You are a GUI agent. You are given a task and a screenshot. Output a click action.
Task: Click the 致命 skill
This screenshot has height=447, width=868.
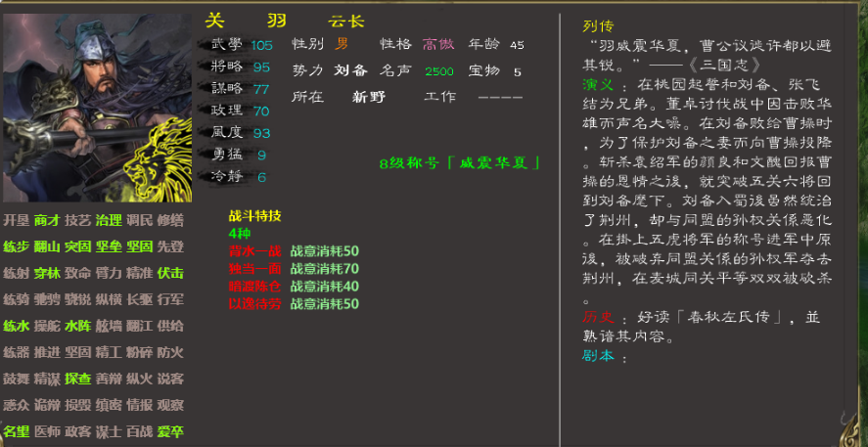pyautogui.click(x=77, y=273)
